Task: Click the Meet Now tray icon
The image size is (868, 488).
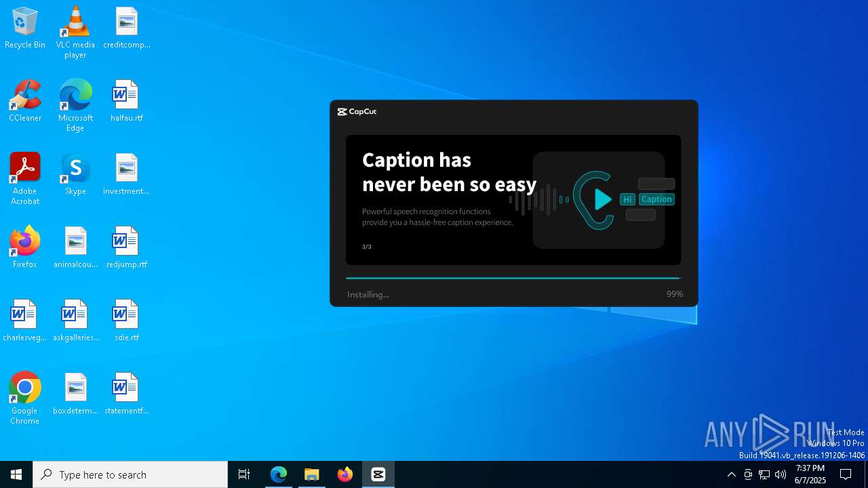Action: 748,474
